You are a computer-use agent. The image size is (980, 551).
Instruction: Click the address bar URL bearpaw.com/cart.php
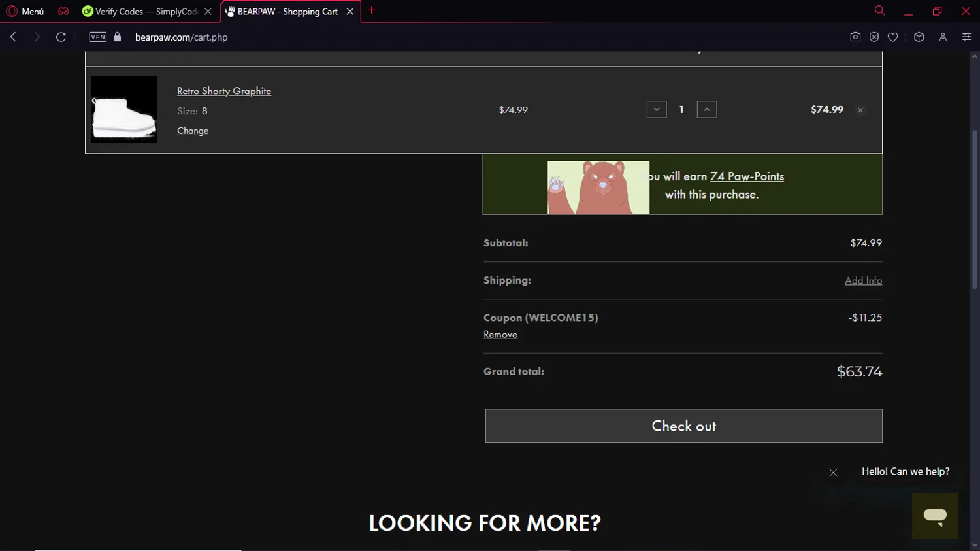pyautogui.click(x=182, y=37)
